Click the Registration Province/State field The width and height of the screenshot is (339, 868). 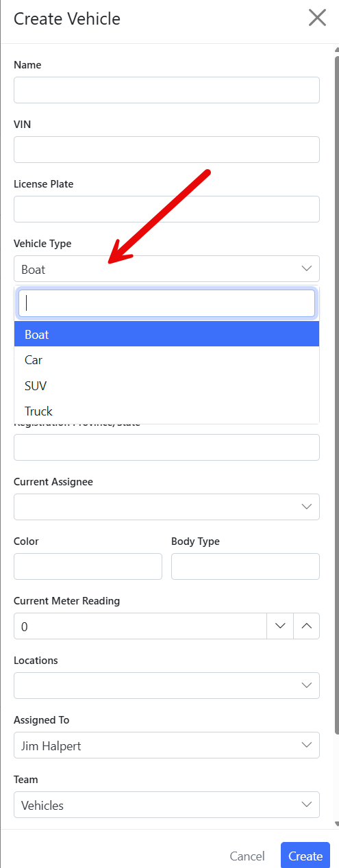coord(166,447)
